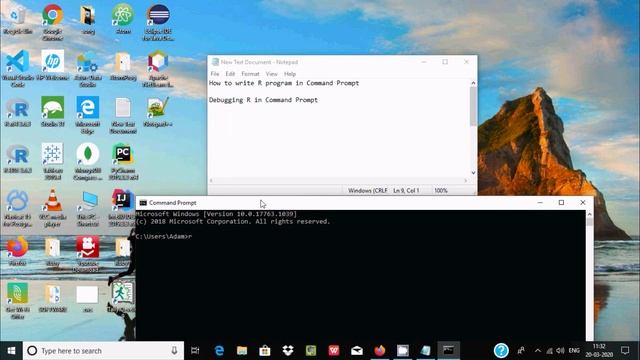This screenshot has width=640, height=360.
Task: Open Azure Data Studio desktop shortcut
Action: [x=88, y=68]
